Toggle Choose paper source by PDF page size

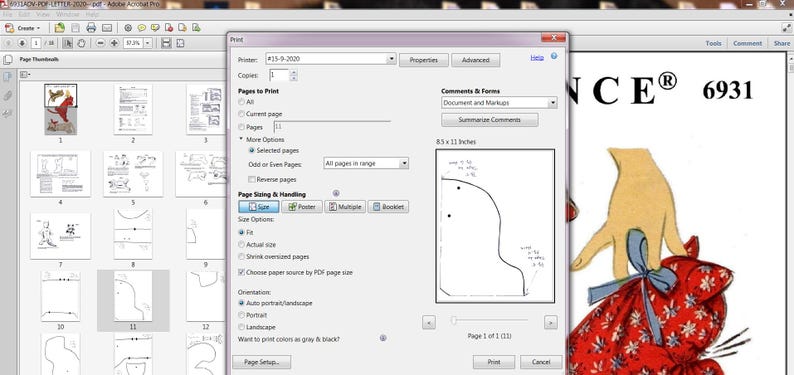242,272
